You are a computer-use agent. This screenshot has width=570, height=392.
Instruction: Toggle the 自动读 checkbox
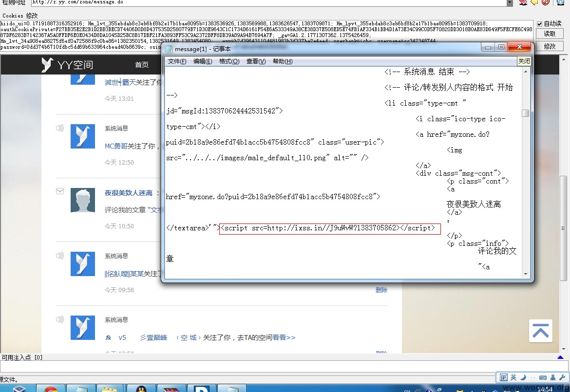[x=539, y=24]
